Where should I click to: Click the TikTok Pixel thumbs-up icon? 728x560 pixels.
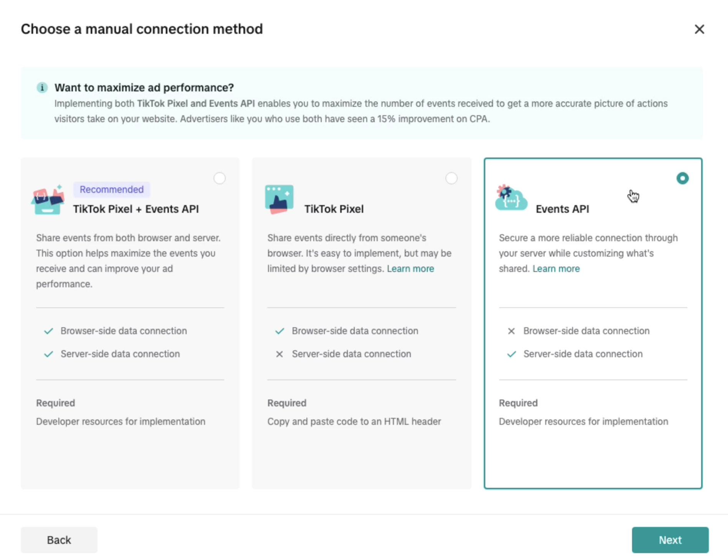(x=279, y=199)
